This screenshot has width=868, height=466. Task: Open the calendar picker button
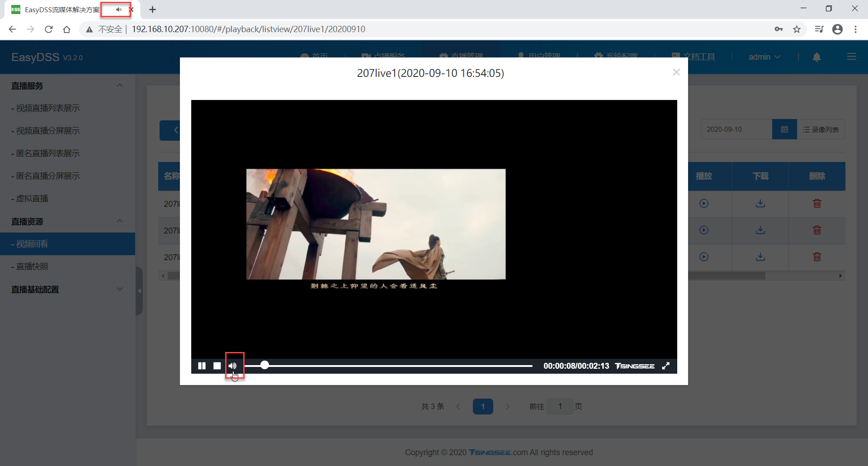[x=784, y=129]
